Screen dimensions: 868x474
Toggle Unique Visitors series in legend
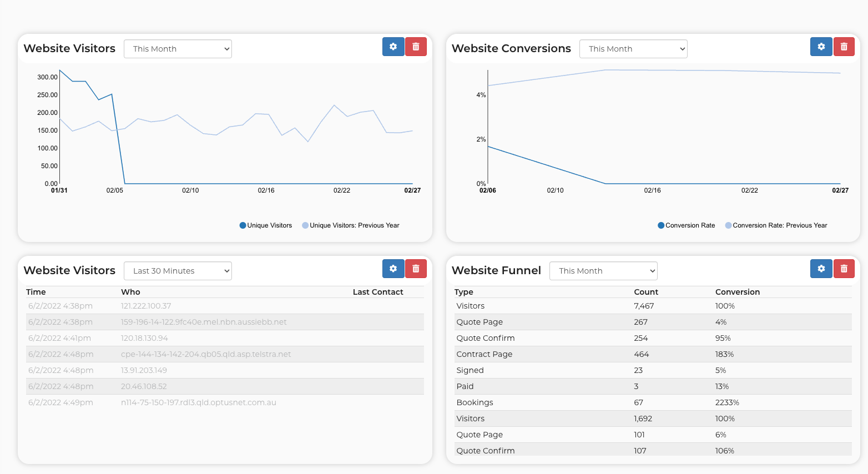tap(266, 225)
